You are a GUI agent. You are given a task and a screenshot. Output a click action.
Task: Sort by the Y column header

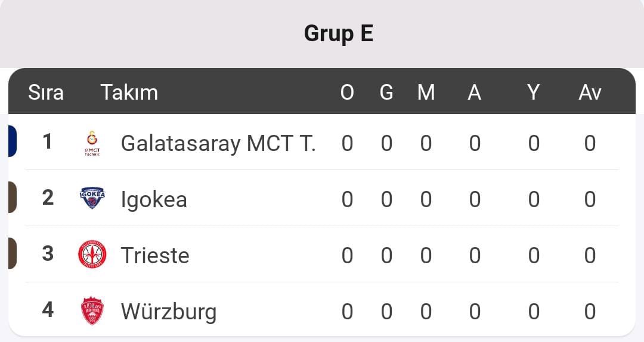point(533,93)
